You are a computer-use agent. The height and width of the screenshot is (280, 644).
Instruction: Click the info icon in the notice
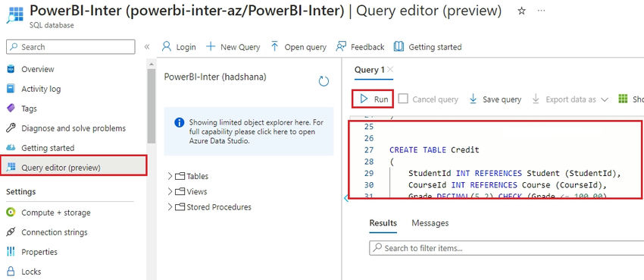179,122
